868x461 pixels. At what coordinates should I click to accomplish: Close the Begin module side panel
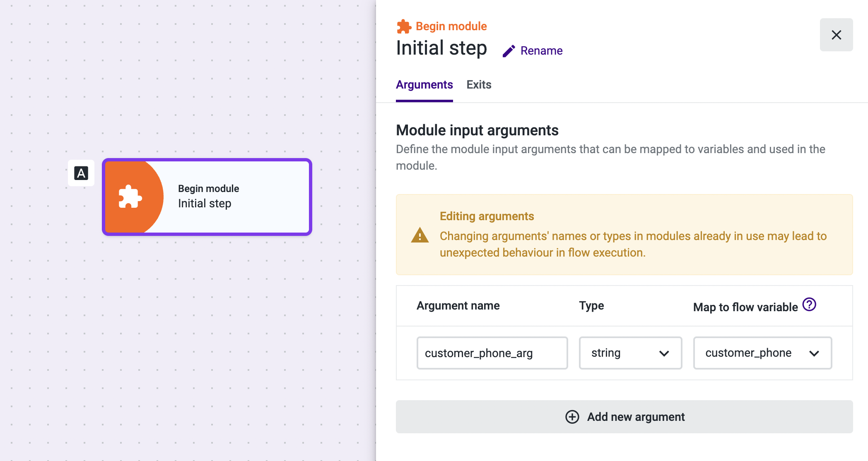click(x=836, y=35)
